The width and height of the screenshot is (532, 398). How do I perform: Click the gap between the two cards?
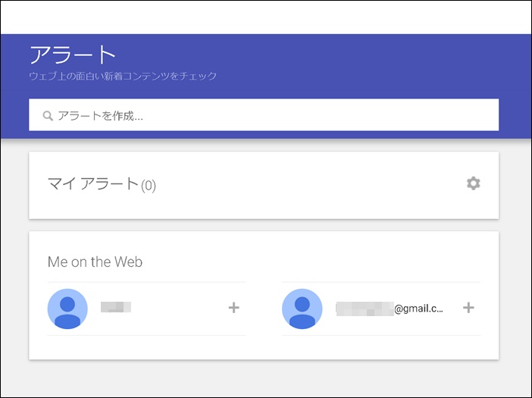[x=264, y=225]
